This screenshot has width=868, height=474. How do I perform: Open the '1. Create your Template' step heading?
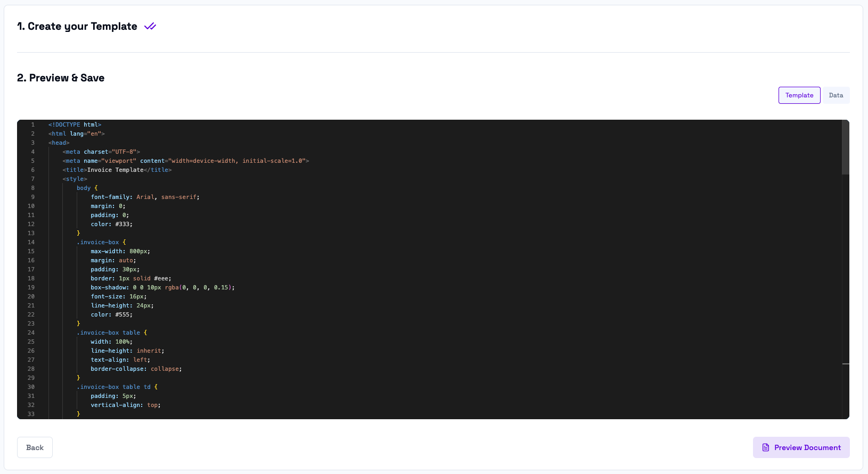coord(77,27)
